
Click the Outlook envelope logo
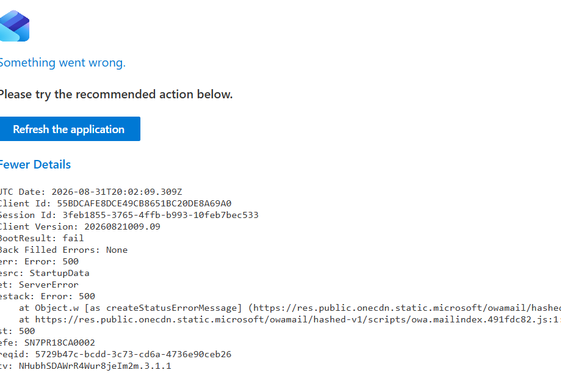click(x=14, y=26)
